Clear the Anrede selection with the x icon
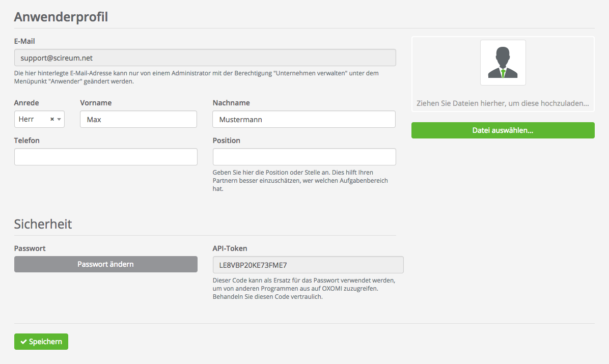This screenshot has width=609, height=364. pyautogui.click(x=52, y=119)
